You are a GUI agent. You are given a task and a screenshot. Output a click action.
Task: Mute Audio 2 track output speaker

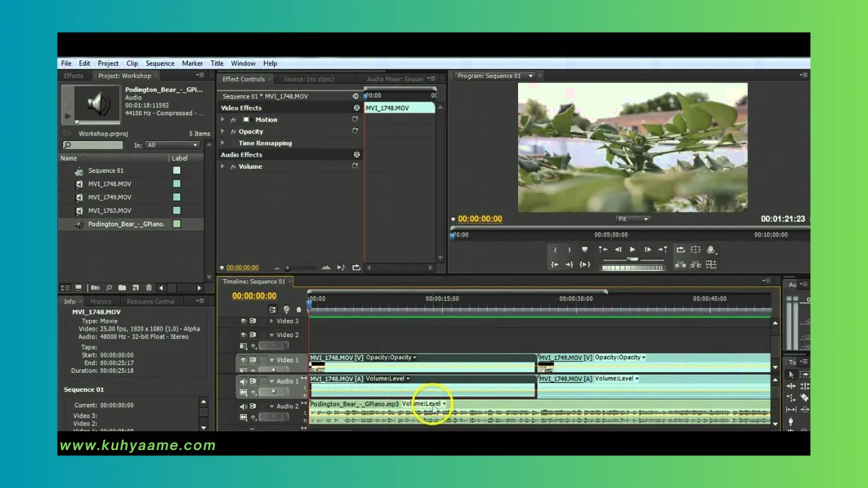243,407
